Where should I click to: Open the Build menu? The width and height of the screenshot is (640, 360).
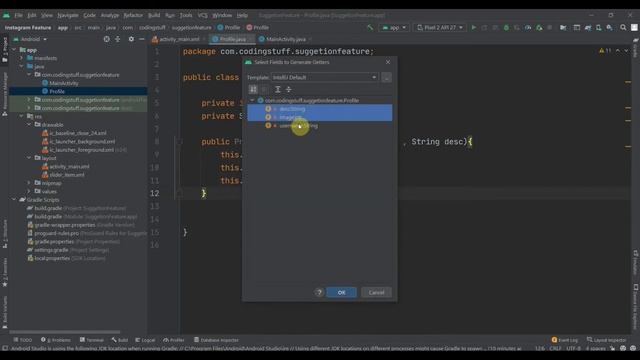click(x=154, y=15)
